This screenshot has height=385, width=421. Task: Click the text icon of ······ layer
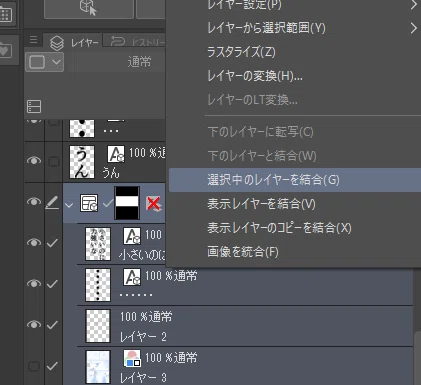point(132,277)
